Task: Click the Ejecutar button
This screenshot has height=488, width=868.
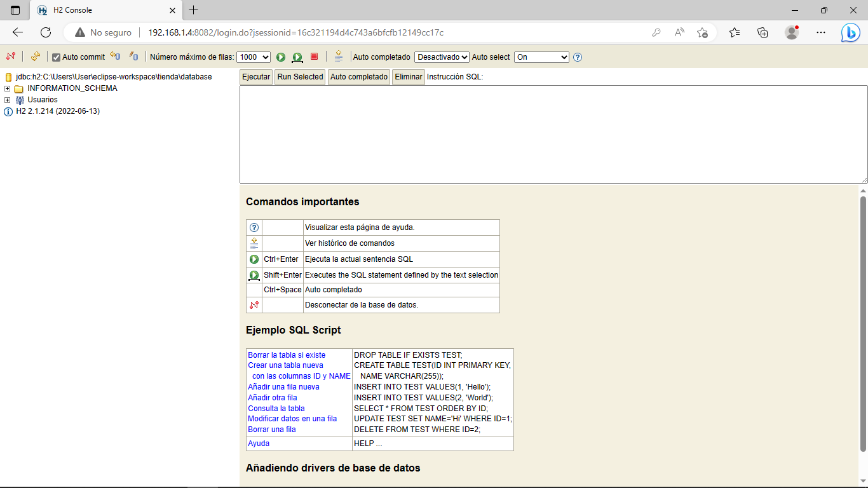Action: [x=256, y=77]
